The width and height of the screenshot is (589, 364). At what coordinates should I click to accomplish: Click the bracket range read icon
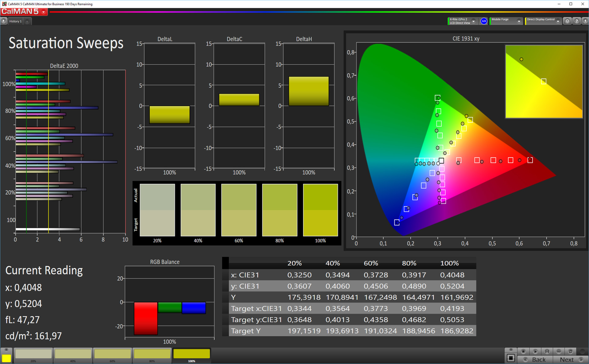click(x=547, y=351)
